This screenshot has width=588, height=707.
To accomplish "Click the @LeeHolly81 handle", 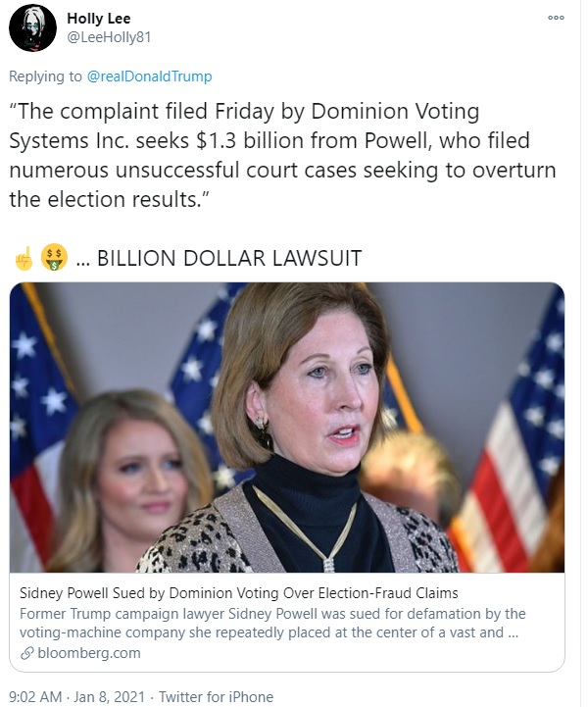I will point(108,36).
